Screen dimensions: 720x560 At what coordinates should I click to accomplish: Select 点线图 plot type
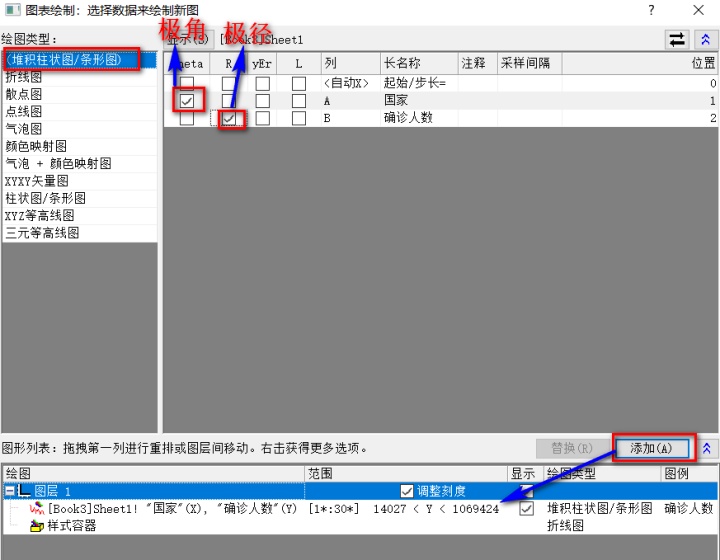click(x=79, y=112)
